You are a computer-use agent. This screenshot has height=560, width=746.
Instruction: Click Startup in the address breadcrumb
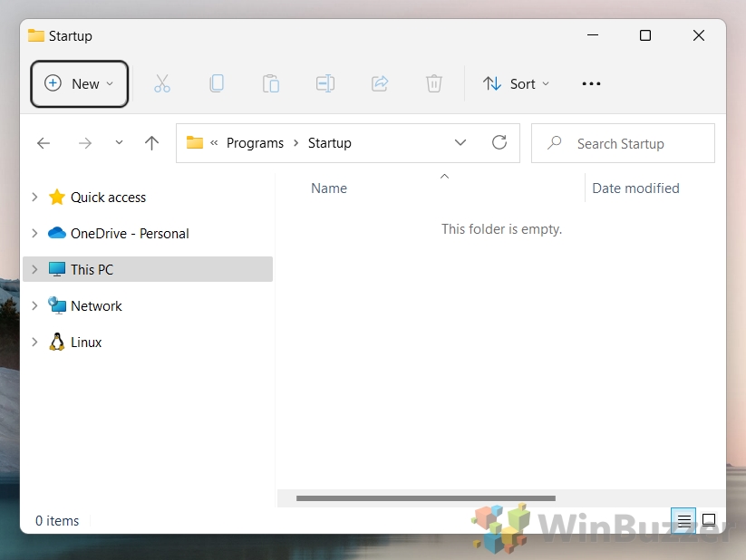click(x=329, y=143)
